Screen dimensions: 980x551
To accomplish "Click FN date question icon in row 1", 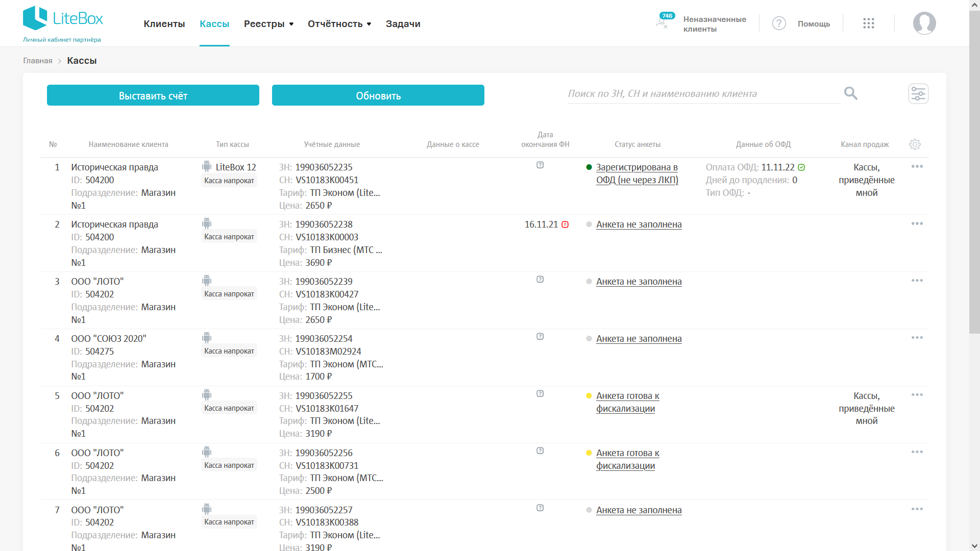I will click(x=540, y=165).
